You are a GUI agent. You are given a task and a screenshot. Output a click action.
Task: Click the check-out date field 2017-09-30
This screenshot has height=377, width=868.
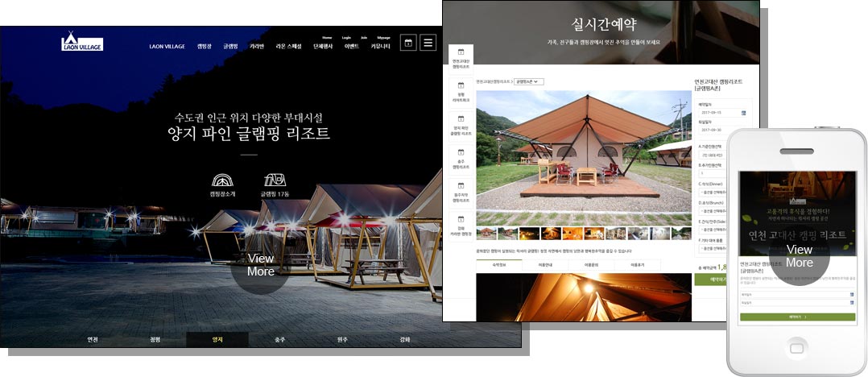pos(721,130)
